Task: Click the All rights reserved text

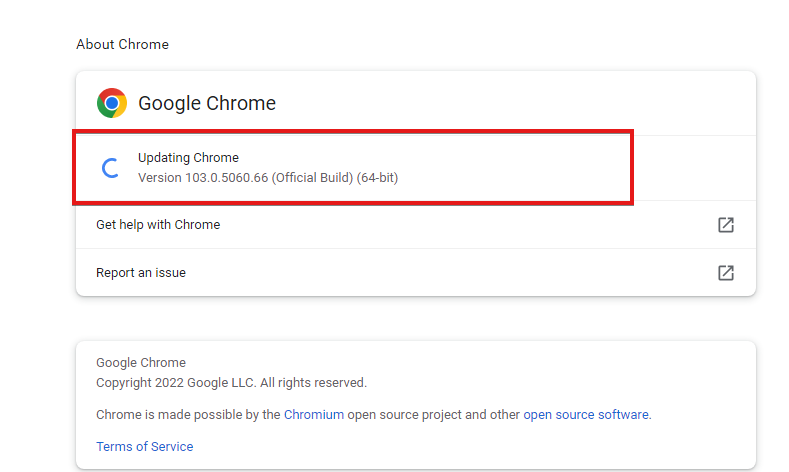Action: (313, 382)
